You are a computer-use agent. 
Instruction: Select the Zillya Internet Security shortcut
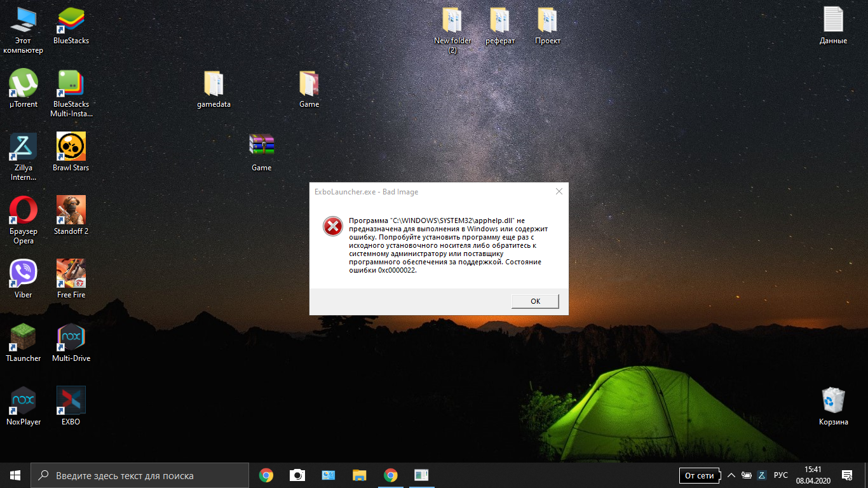pyautogui.click(x=24, y=157)
